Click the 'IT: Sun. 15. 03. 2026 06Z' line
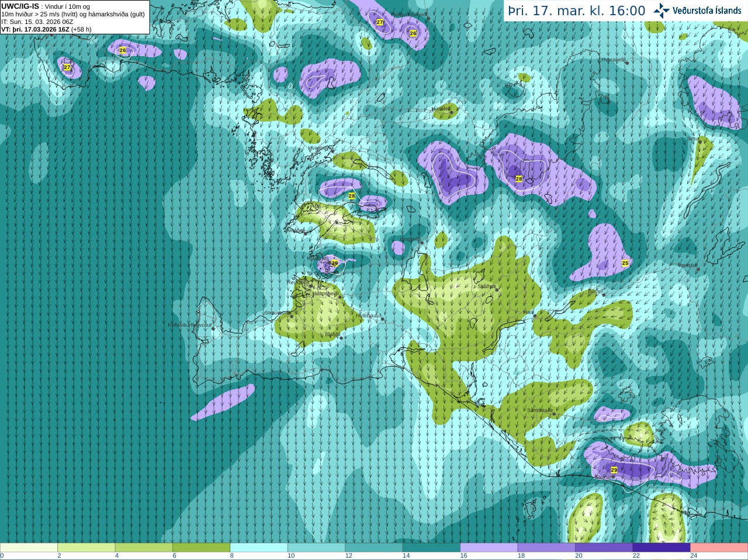 (37, 22)
